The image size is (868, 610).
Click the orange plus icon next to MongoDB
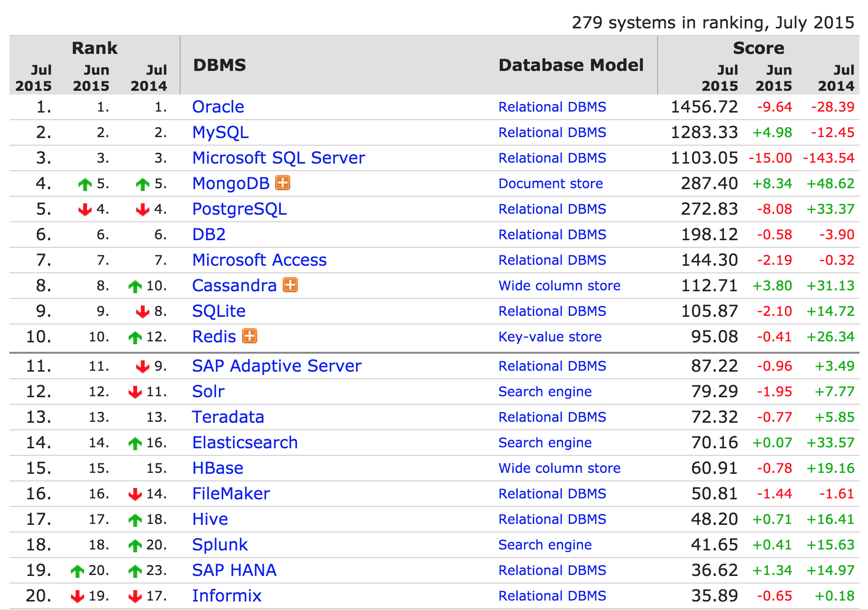[283, 183]
